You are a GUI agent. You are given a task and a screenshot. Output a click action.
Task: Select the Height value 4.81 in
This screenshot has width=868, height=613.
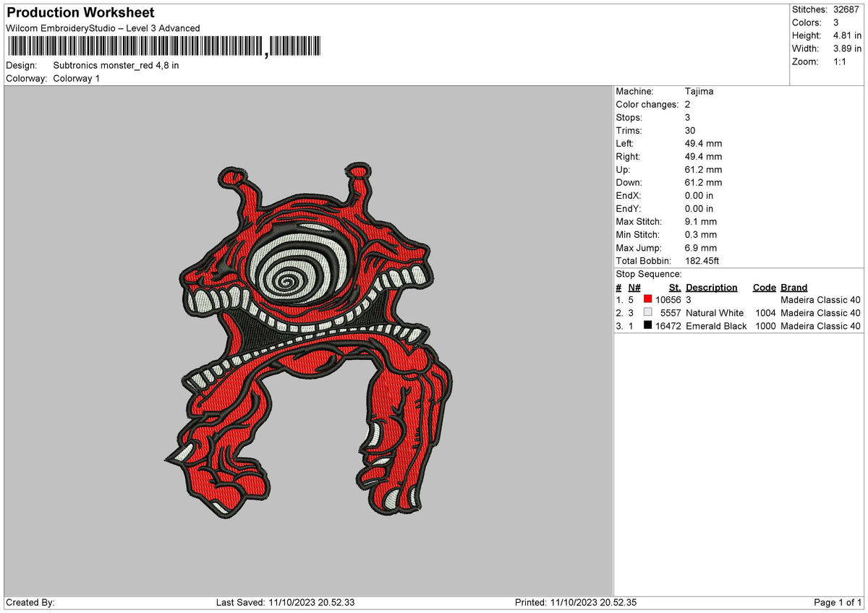point(847,35)
